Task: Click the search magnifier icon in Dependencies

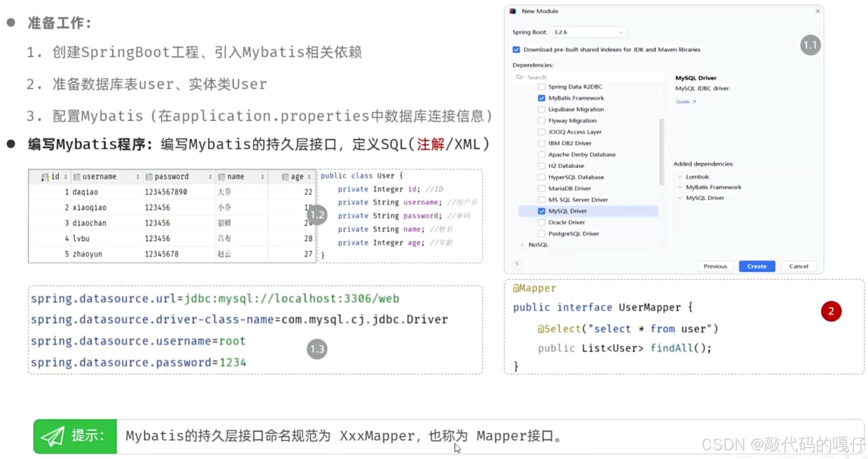Action: pos(519,77)
